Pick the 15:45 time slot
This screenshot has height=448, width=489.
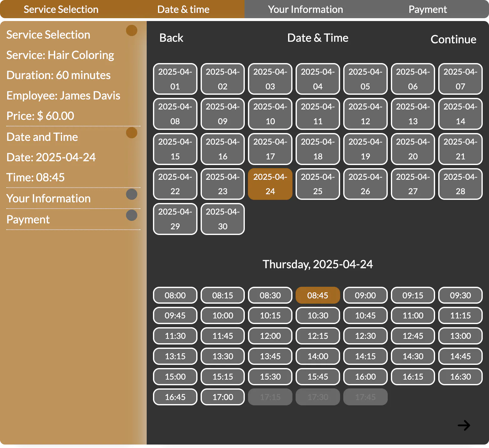(x=318, y=377)
